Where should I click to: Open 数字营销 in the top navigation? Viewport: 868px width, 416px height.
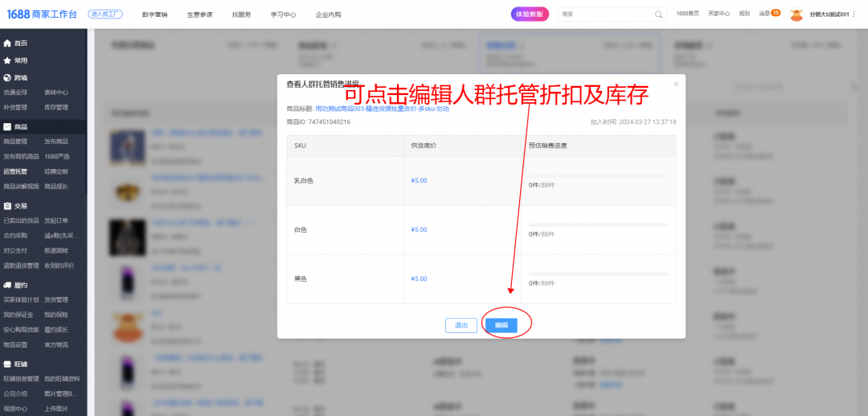(x=154, y=14)
